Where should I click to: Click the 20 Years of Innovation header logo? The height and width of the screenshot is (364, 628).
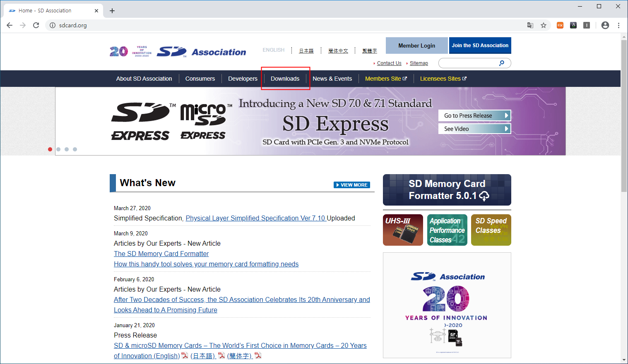click(130, 51)
